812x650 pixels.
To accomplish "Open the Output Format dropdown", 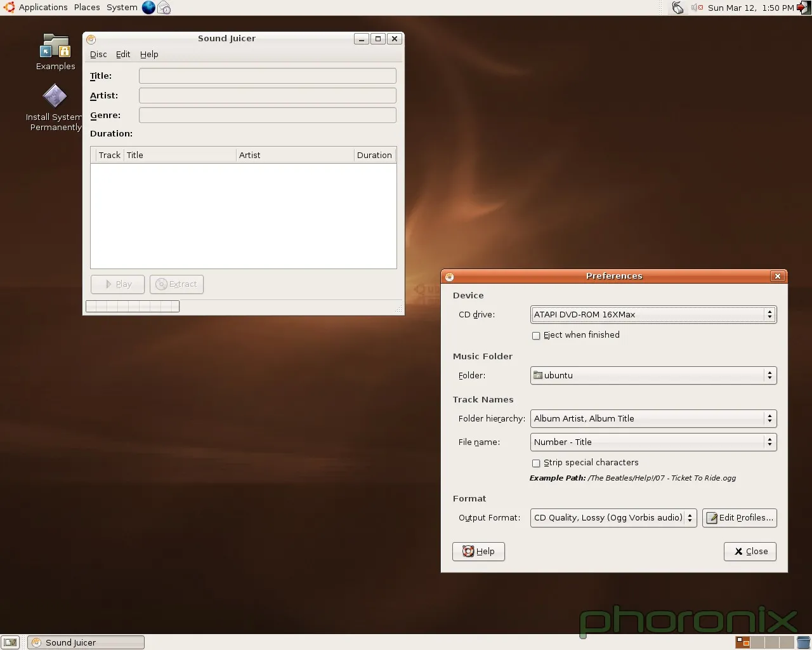I will pyautogui.click(x=613, y=518).
